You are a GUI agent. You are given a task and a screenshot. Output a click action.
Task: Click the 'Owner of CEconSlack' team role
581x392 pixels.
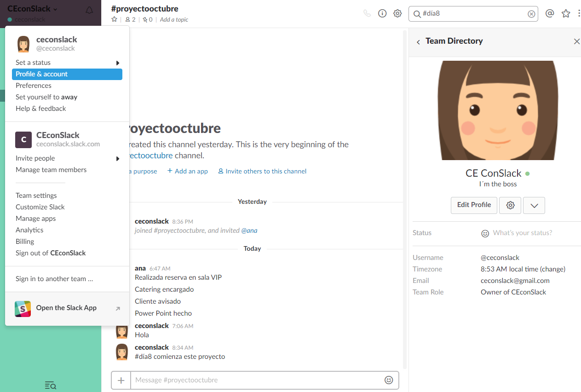pos(513,292)
